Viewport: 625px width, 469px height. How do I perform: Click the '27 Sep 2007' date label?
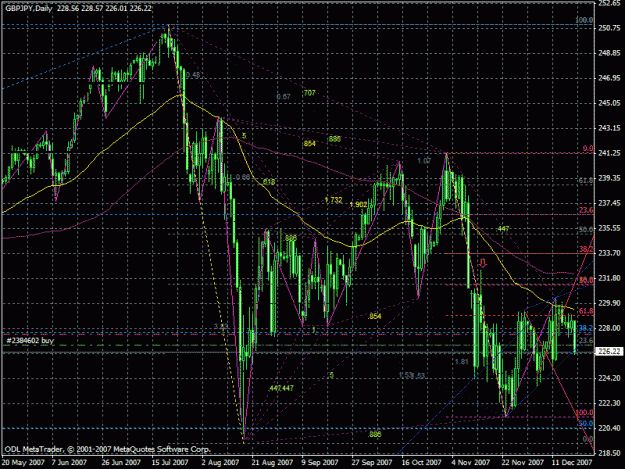tap(371, 462)
